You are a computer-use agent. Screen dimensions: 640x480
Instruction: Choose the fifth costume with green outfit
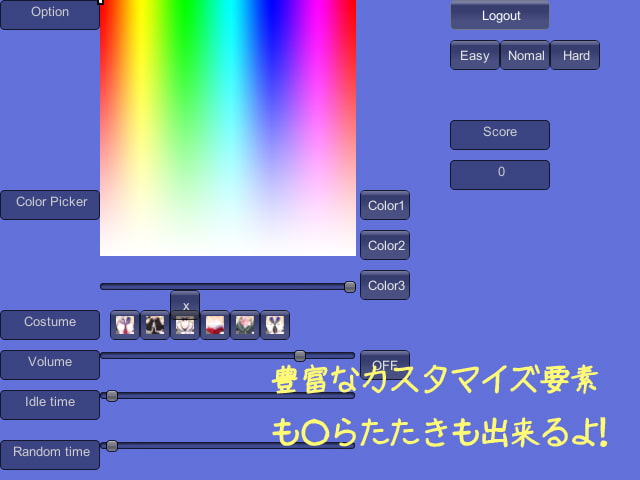click(x=245, y=325)
